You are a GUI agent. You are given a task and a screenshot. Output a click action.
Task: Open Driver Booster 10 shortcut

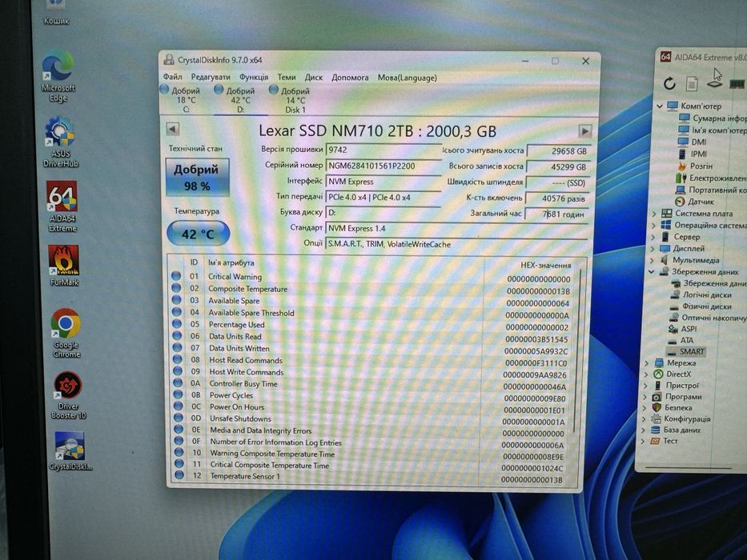[x=68, y=395]
